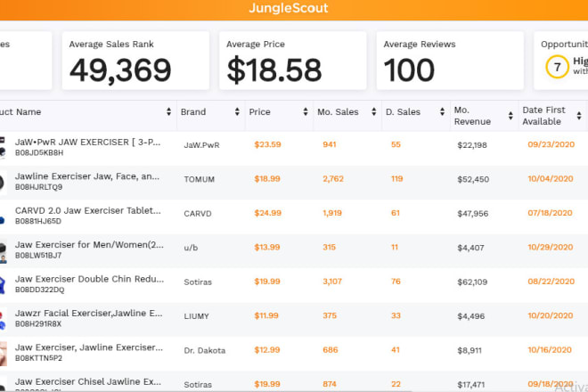Click monthly revenue $22,198
588x392 pixels.
[472, 145]
